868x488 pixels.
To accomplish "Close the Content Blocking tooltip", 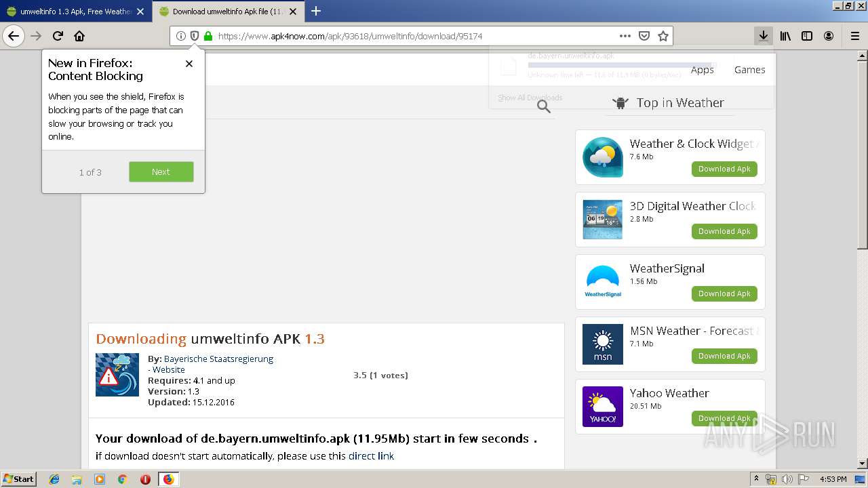I will coord(189,64).
